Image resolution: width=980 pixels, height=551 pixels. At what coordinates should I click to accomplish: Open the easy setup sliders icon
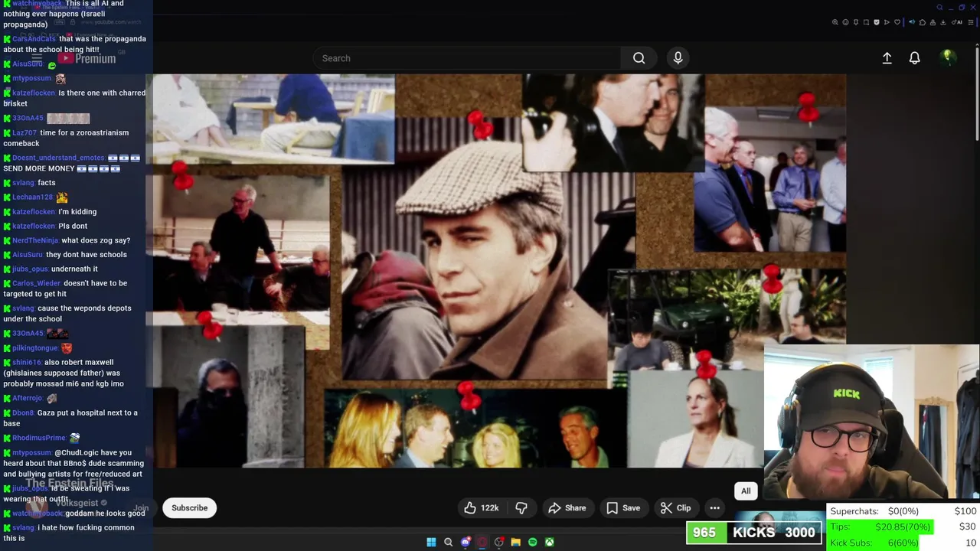click(x=971, y=22)
